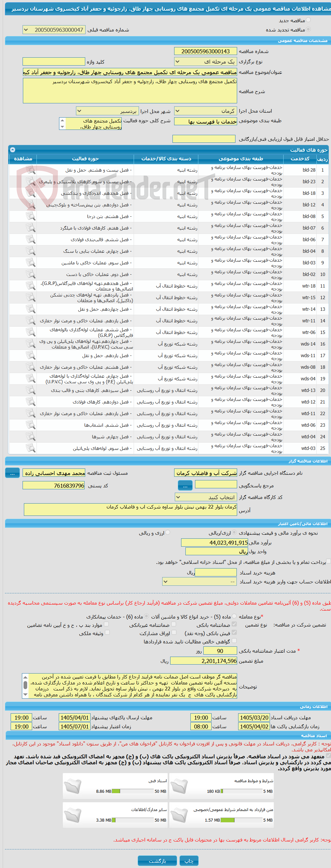View activity details for row wds-14
The image size is (331, 868).
(x=31, y=344)
